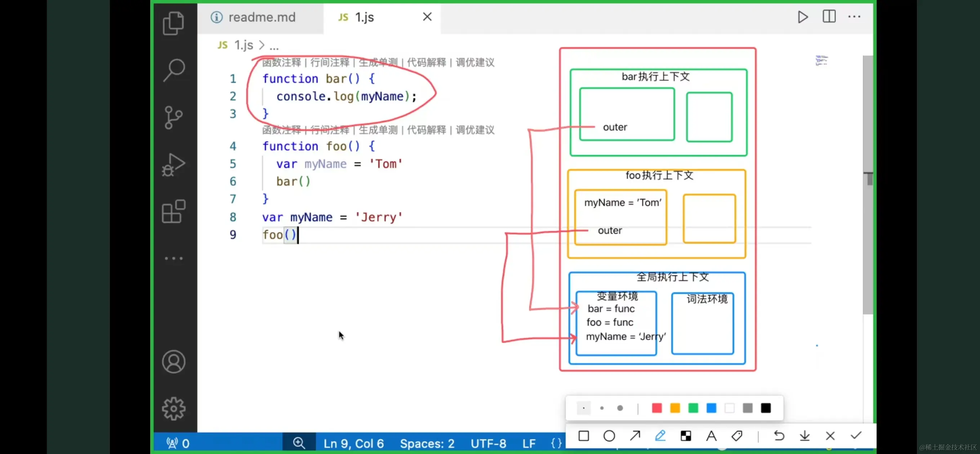Screen dimensions: 980x454
Task: Open the Source Control branch icon
Action: [173, 117]
